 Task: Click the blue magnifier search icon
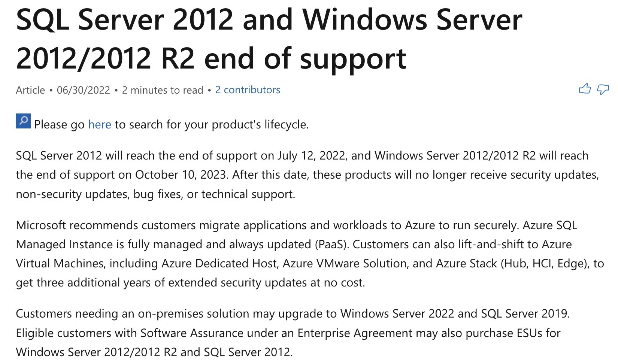pyautogui.click(x=23, y=121)
